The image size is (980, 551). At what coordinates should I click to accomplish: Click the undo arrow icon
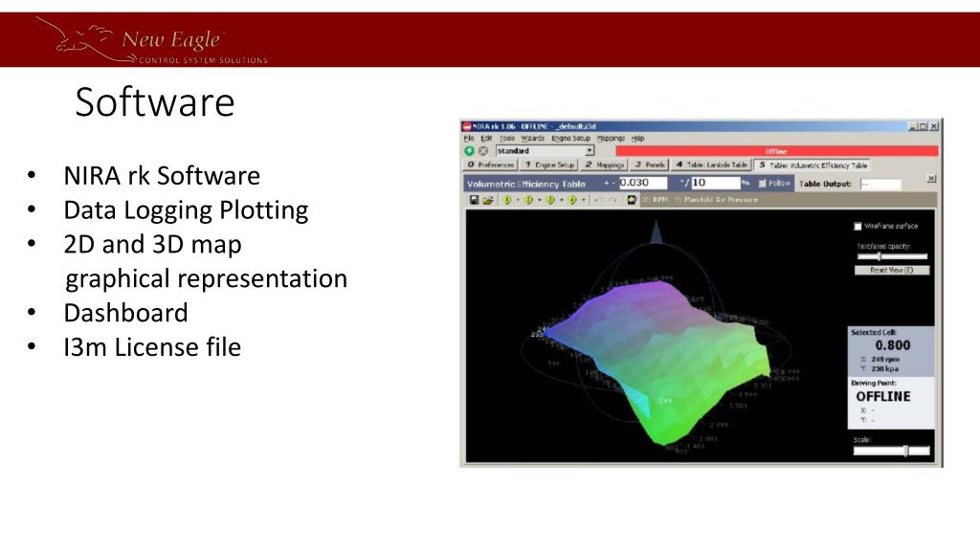[598, 200]
